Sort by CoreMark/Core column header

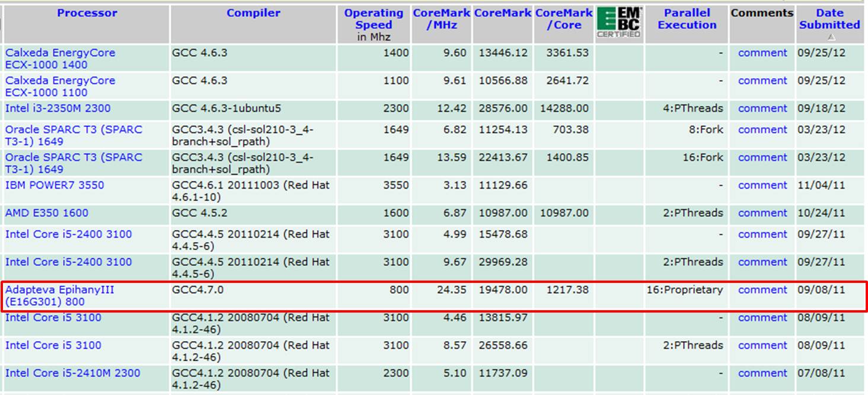563,19
